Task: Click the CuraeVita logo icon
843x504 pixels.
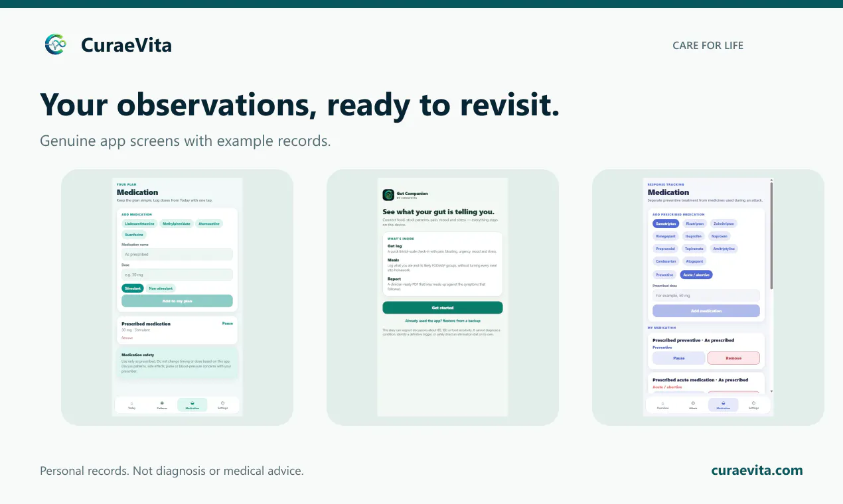Action: 56,44
